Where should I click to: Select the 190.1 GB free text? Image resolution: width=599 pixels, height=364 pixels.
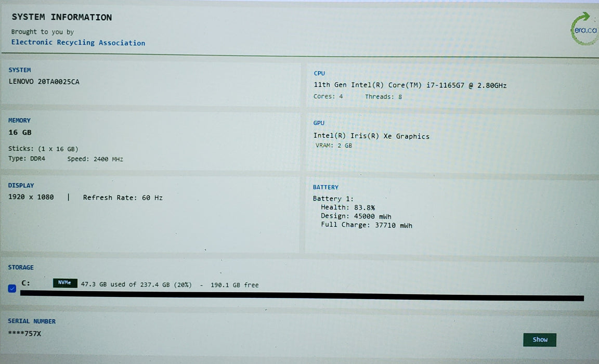(x=235, y=285)
